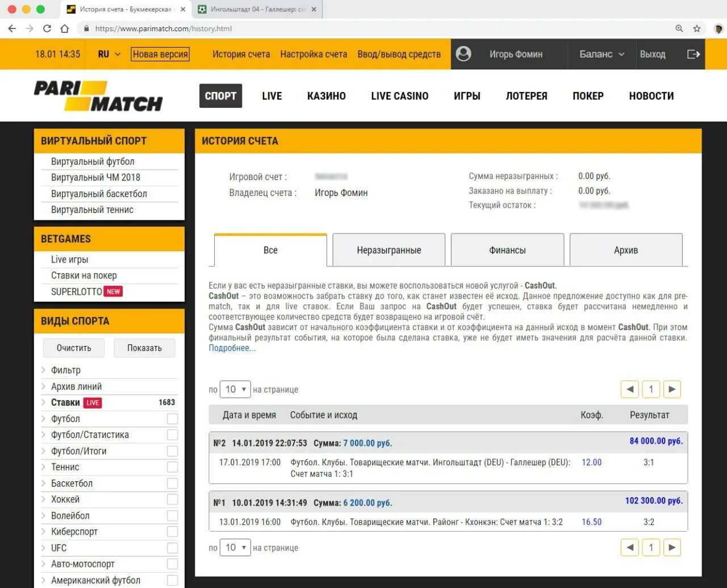This screenshot has height=588, width=727.
Task: Tick the Футбол checkbox
Action: (x=173, y=419)
